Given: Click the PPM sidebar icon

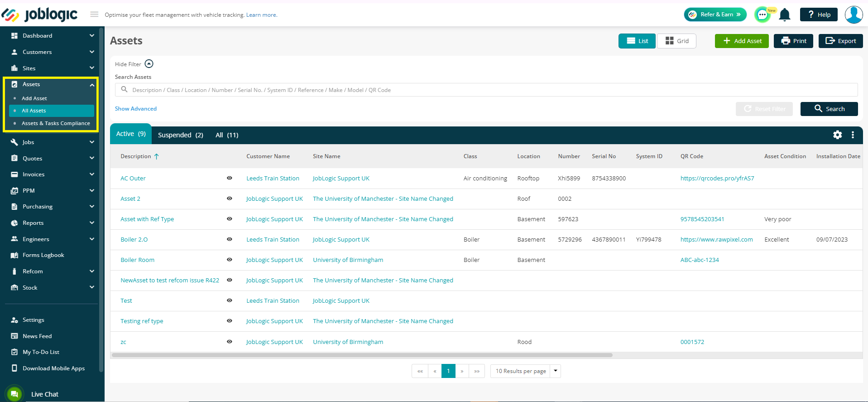Looking at the screenshot, I should tap(14, 191).
